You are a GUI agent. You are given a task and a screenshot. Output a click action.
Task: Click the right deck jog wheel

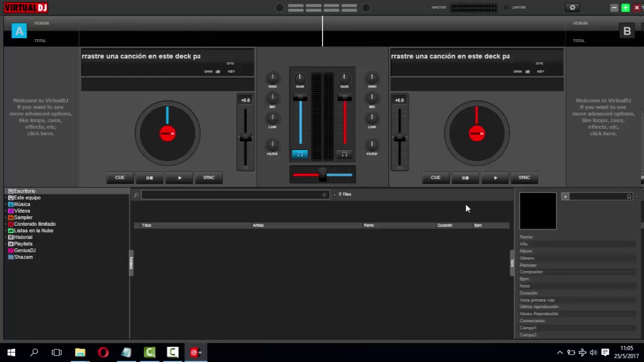477,133
